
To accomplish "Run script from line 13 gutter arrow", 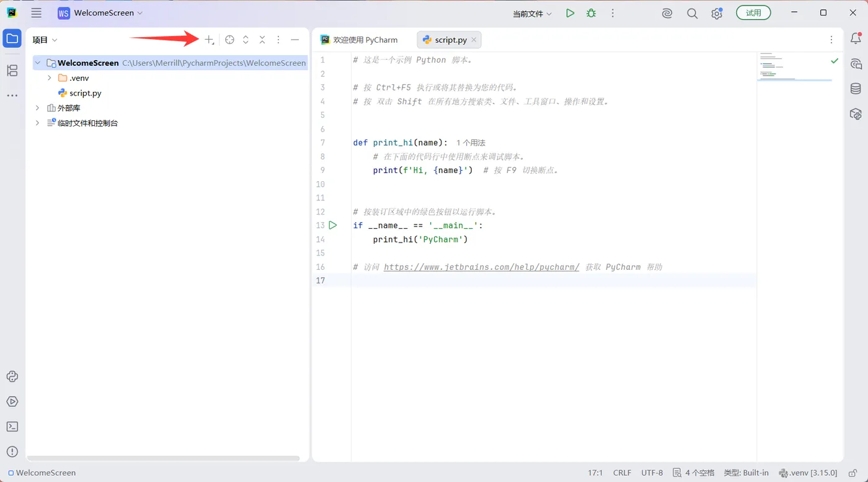I will coord(333,225).
